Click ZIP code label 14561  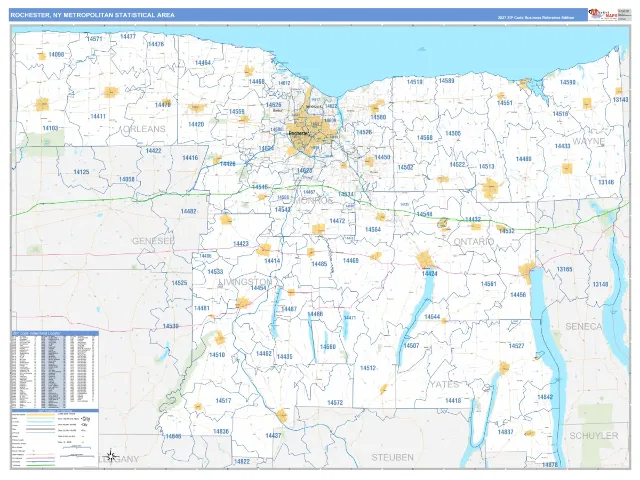coord(489,284)
